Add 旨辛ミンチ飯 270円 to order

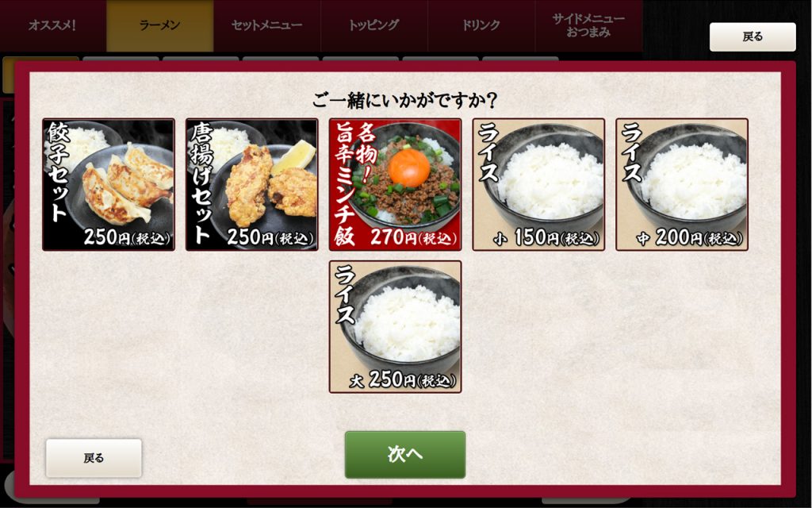395,184
